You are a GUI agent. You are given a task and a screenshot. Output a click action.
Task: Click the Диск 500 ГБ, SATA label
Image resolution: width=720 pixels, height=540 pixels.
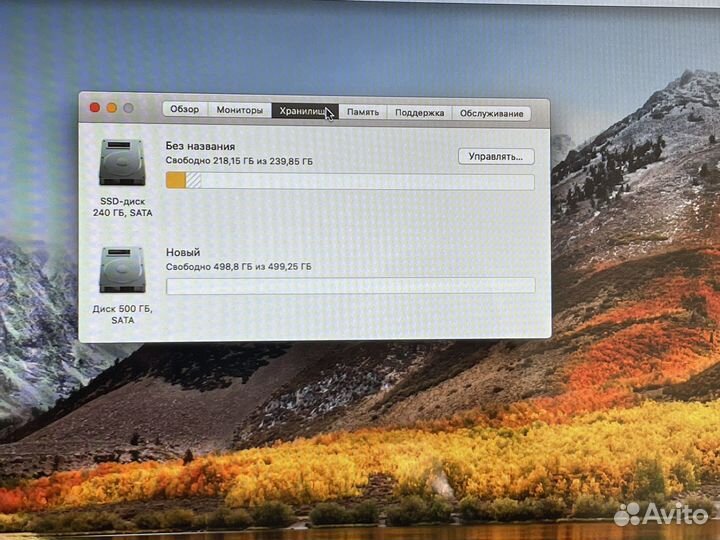[122, 315]
